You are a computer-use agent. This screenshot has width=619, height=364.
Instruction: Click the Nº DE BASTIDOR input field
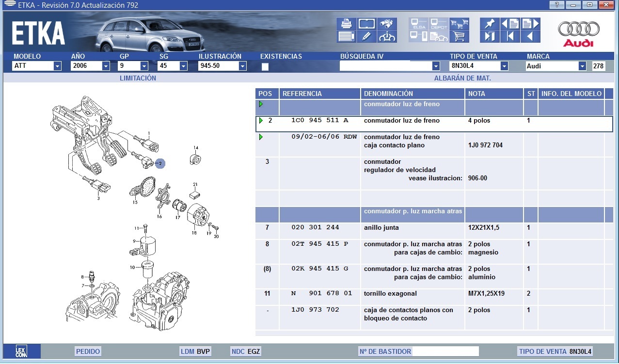click(446, 351)
